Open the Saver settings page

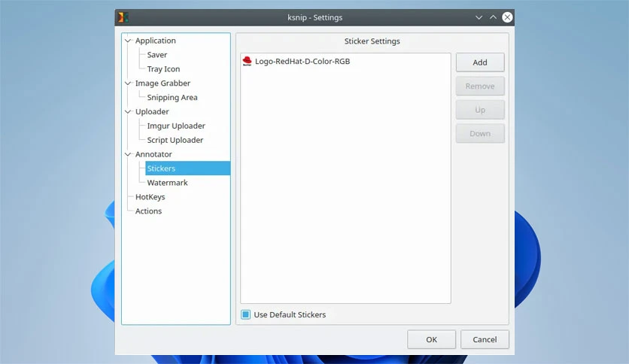tap(156, 55)
